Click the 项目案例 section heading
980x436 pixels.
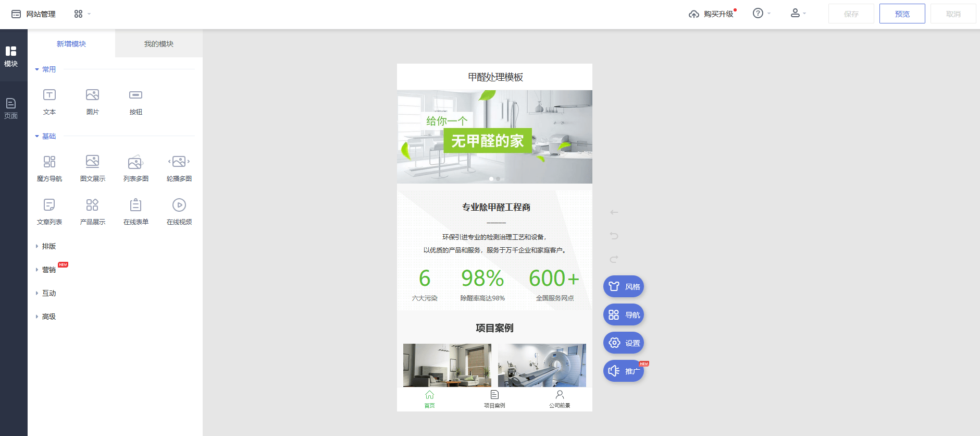click(x=494, y=328)
